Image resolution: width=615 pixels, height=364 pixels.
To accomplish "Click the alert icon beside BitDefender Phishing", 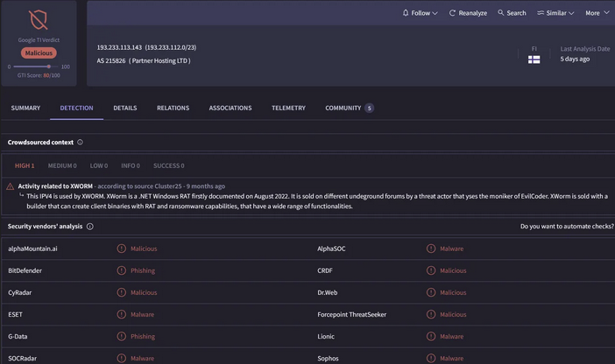I will (122, 271).
